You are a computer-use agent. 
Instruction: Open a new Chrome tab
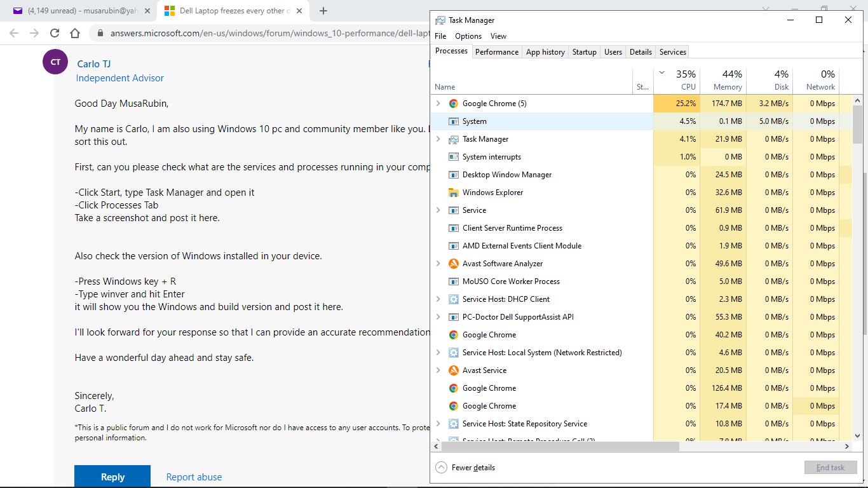(x=323, y=11)
